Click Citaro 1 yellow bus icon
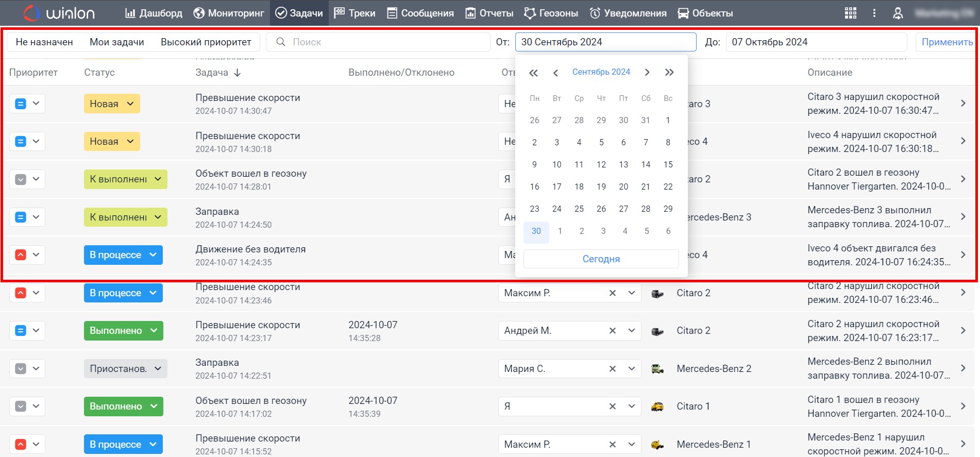The image size is (980, 457). (x=657, y=407)
